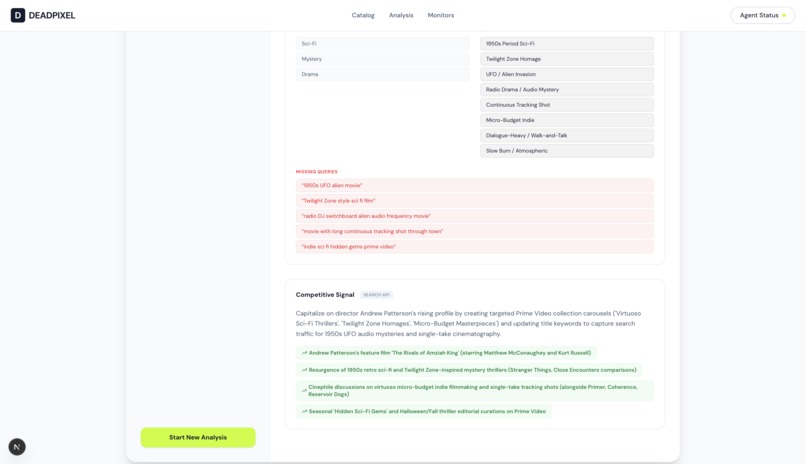806x464 pixels.
Task: Open the Catalog nav item
Action: (363, 15)
